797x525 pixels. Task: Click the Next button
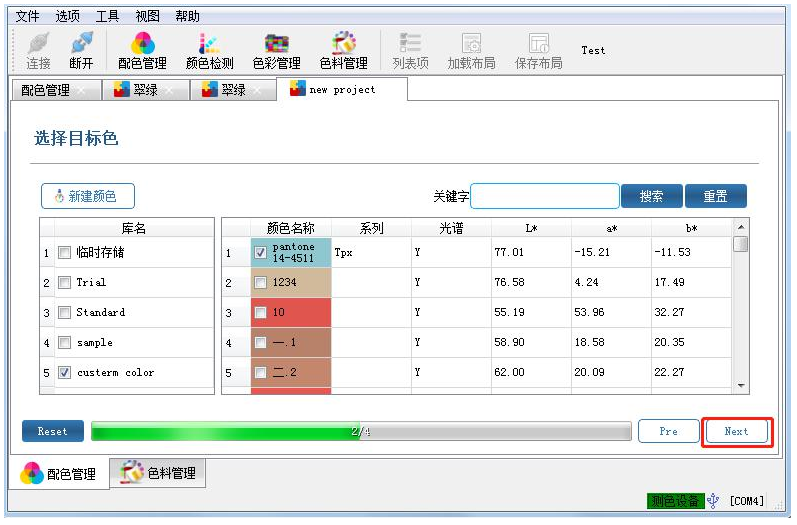click(736, 432)
